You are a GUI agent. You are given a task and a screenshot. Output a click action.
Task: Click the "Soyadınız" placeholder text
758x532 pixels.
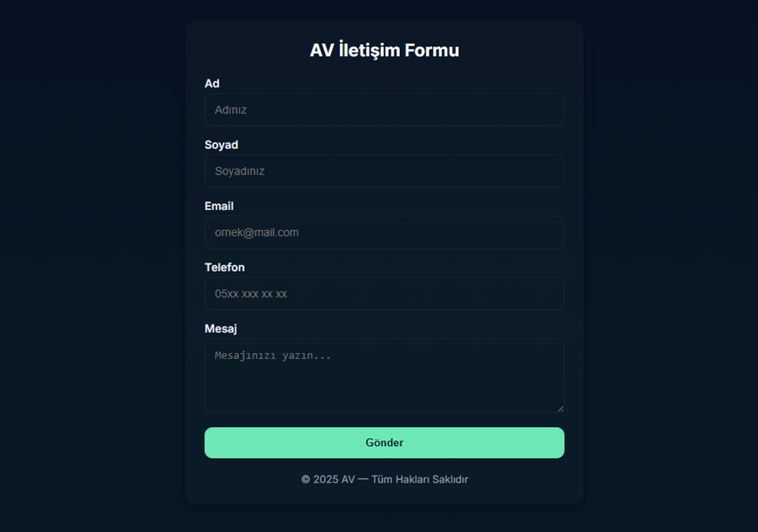[x=240, y=171]
